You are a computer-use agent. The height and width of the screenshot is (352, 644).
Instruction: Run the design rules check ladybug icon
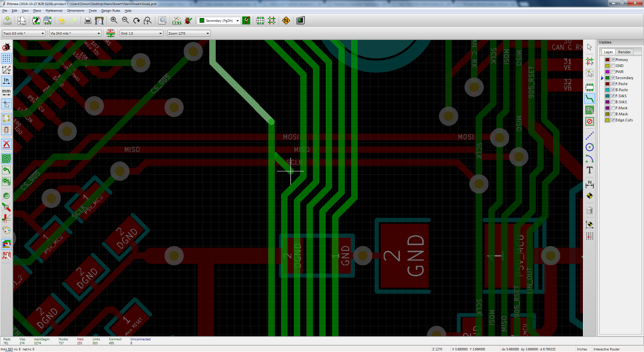coord(188,21)
